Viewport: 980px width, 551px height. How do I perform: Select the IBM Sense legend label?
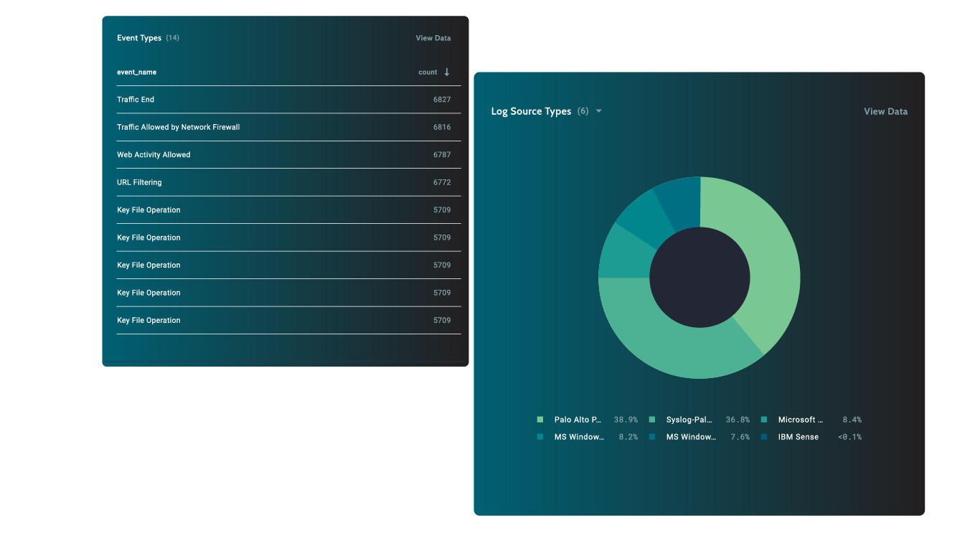click(798, 437)
